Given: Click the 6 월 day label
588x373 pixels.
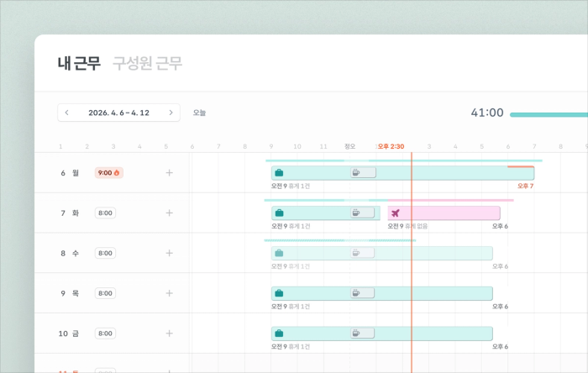Looking at the screenshot, I should coord(70,173).
